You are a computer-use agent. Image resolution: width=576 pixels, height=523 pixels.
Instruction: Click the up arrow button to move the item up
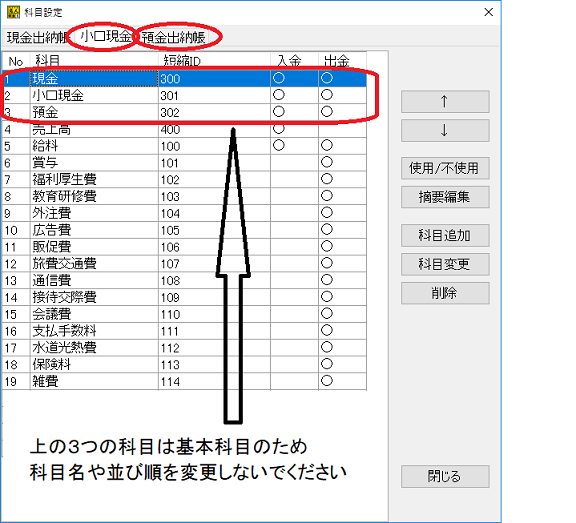click(445, 101)
